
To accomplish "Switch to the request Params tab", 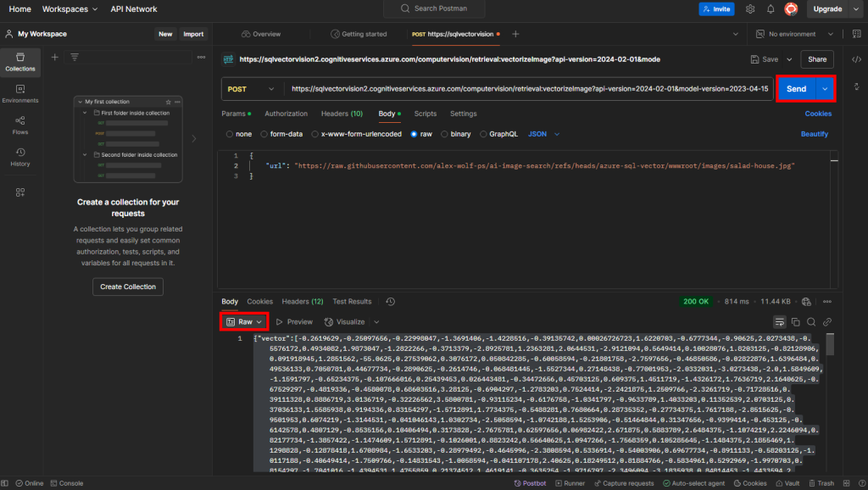I will pos(236,114).
